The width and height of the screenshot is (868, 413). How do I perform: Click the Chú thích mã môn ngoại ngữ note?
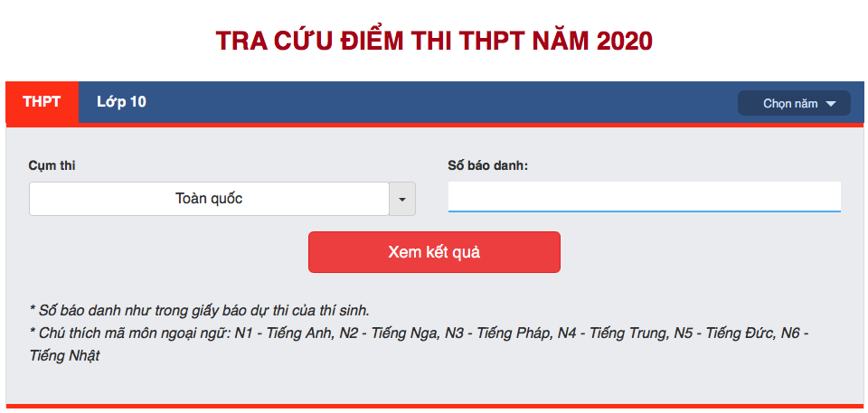click(x=127, y=333)
